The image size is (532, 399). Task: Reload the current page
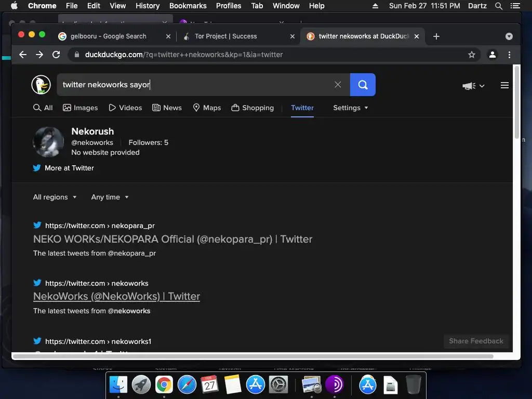click(56, 55)
